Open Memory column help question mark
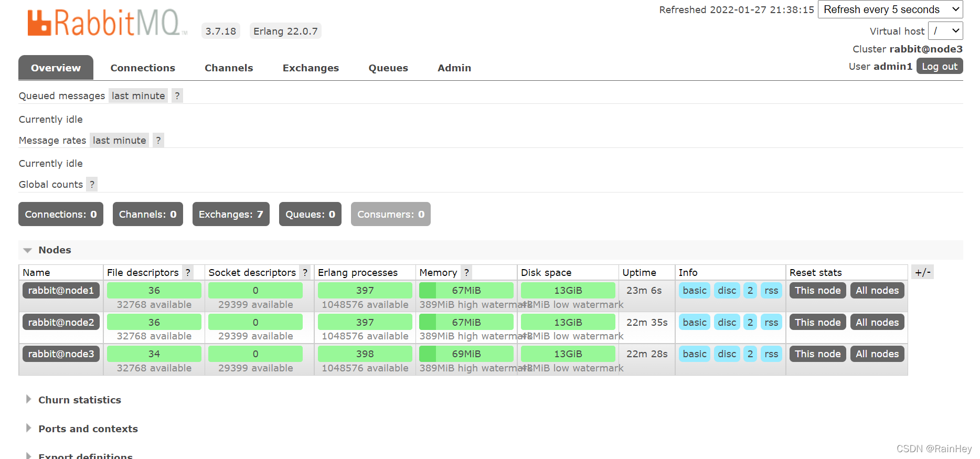 coord(466,272)
